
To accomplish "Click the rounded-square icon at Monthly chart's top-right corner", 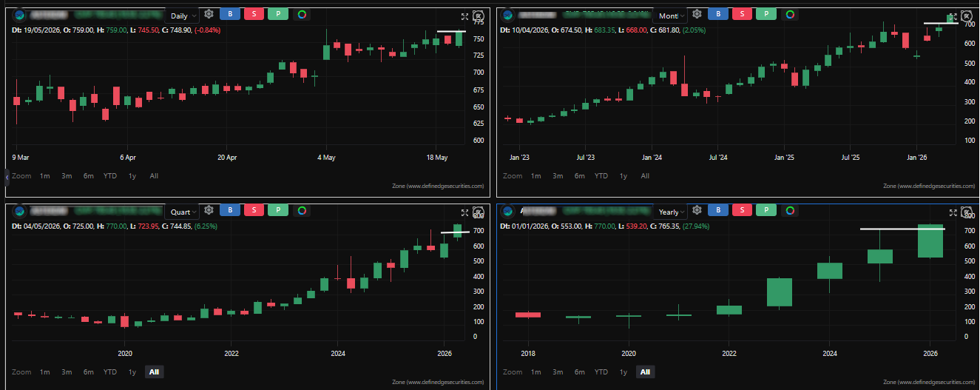I will coord(966,16).
